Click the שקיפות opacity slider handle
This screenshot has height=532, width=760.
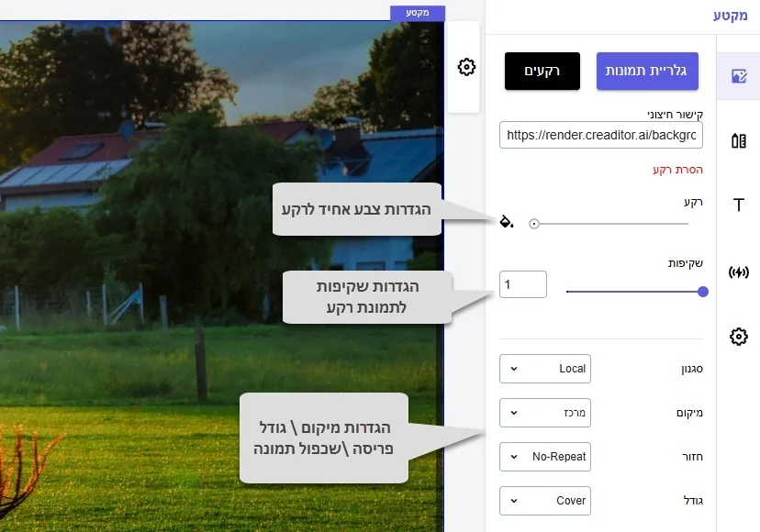point(703,292)
